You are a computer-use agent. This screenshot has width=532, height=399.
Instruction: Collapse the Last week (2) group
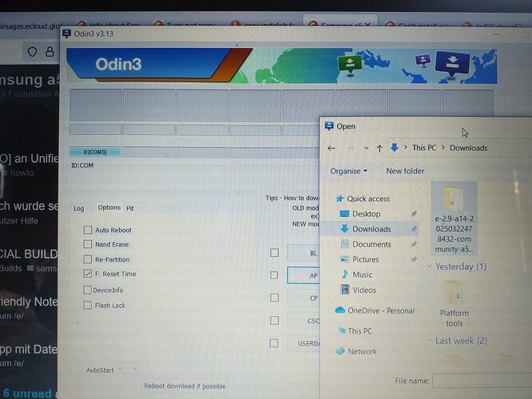[429, 341]
